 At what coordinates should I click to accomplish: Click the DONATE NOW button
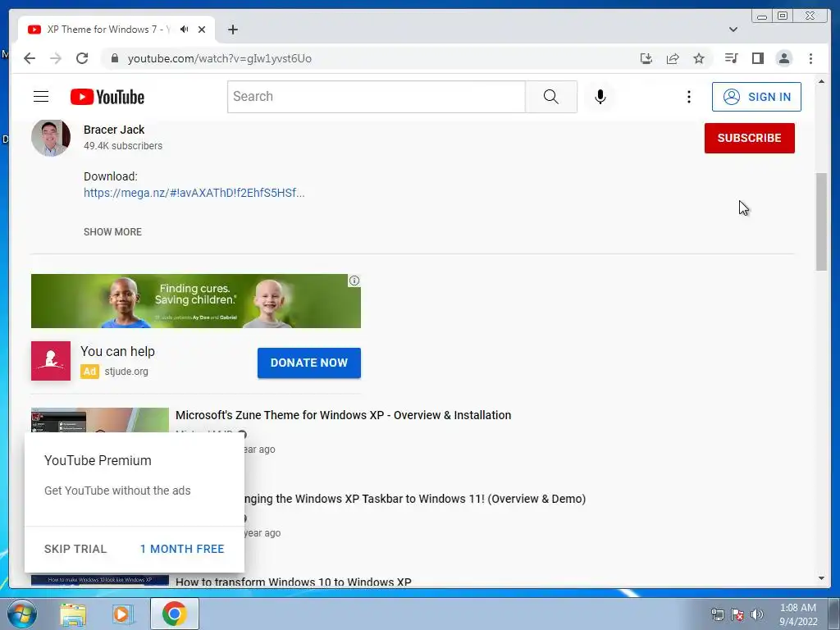308,363
